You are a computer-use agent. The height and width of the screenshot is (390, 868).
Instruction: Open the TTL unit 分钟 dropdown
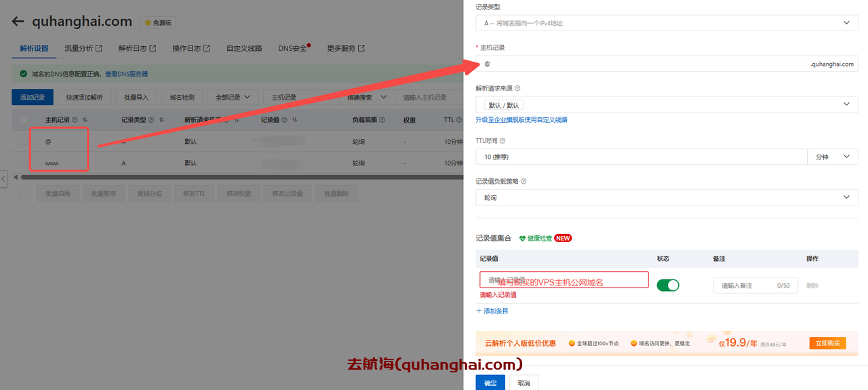(x=832, y=157)
